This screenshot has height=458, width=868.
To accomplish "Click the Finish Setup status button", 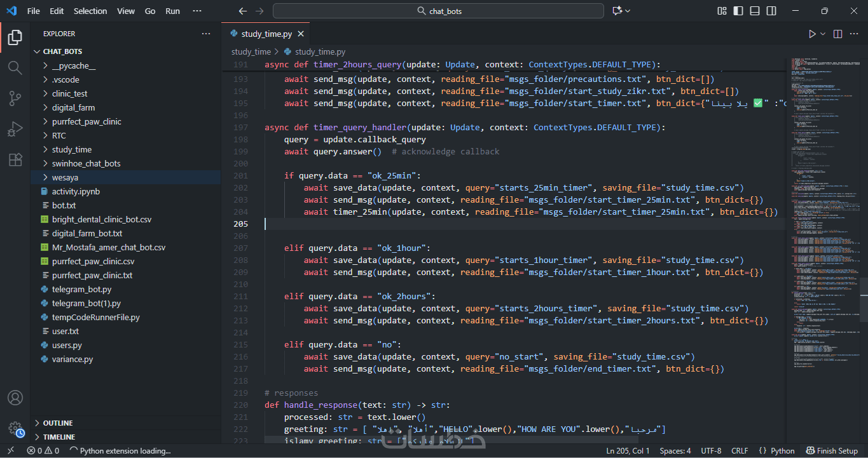I will [832, 451].
